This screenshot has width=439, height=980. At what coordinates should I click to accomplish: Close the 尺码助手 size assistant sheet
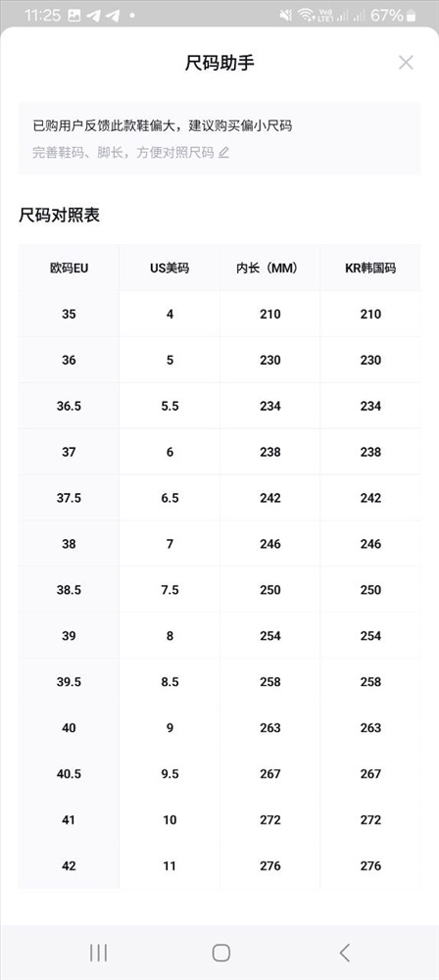(x=406, y=63)
